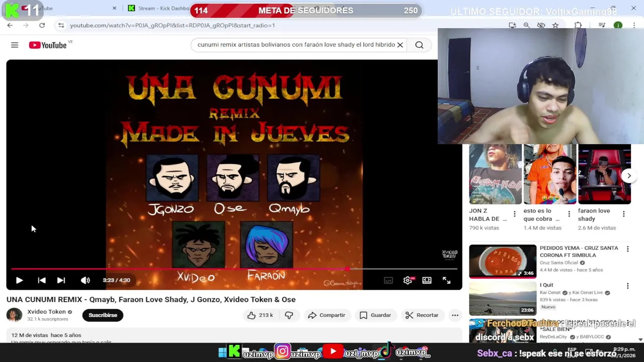This screenshot has height=362, width=644.
Task: View site information icon in address bar
Action: click(61, 25)
